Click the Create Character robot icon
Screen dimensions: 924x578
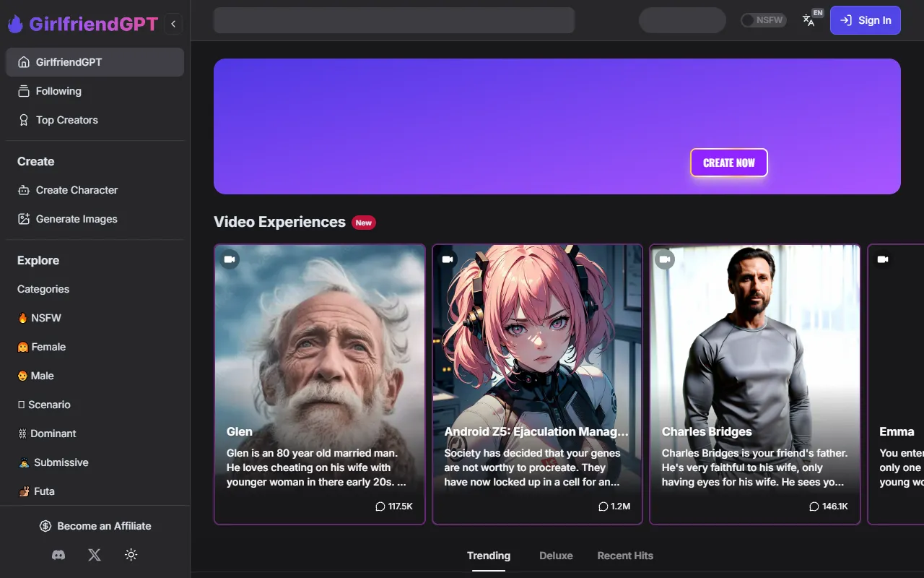click(x=24, y=190)
